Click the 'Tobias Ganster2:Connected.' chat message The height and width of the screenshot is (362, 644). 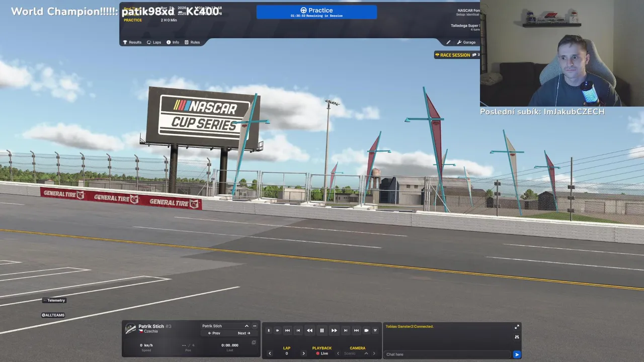click(410, 326)
